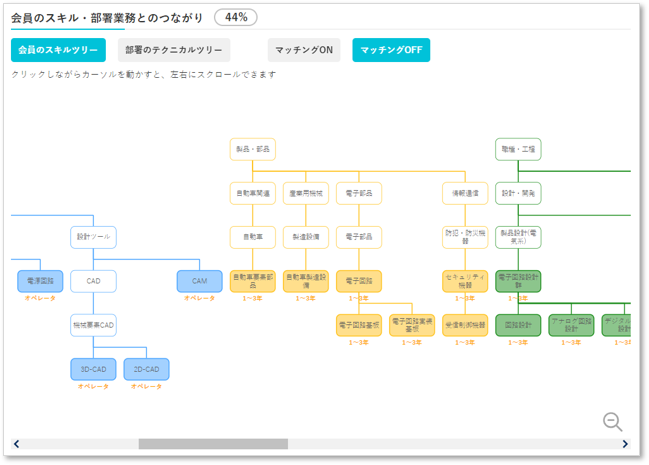This screenshot has height=465, width=649.
Task: Click the 職種・工程 root node
Action: click(x=518, y=149)
